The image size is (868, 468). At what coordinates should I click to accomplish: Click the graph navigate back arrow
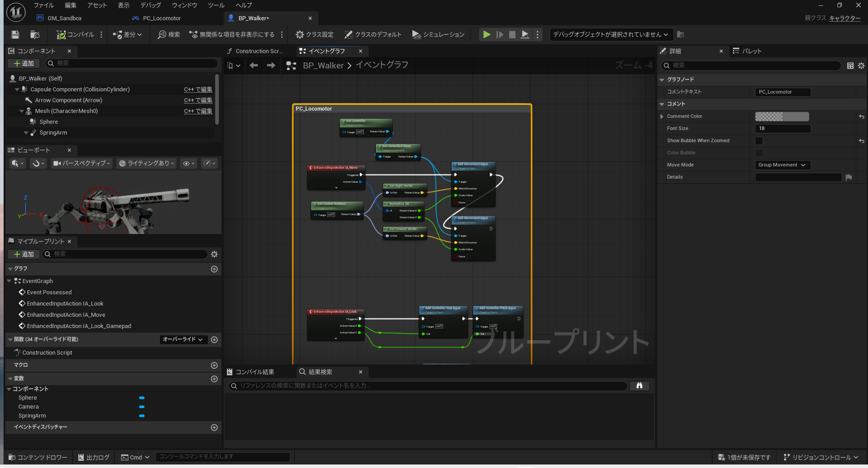coord(254,66)
